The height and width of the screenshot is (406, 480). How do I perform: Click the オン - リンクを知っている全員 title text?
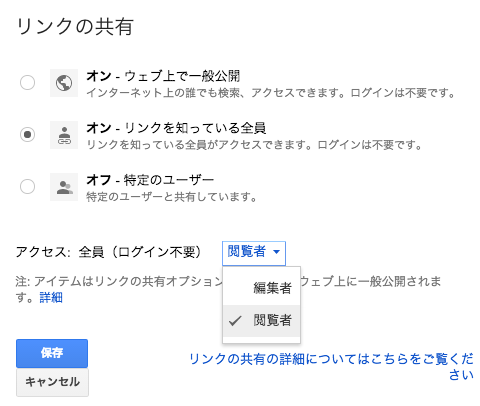[x=176, y=128]
